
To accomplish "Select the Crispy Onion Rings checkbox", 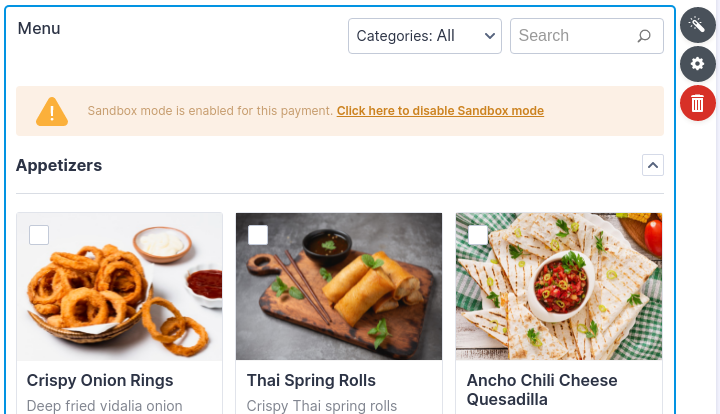I will (39, 235).
